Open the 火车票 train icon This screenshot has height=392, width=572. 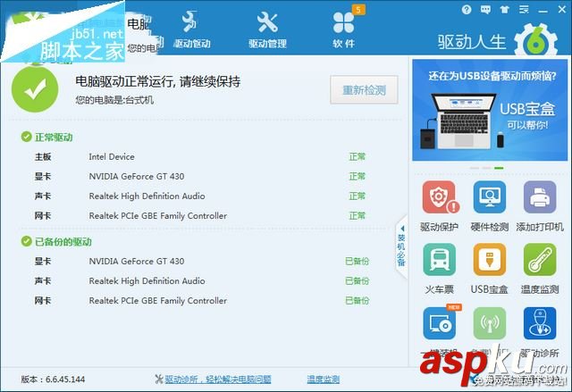tap(439, 259)
